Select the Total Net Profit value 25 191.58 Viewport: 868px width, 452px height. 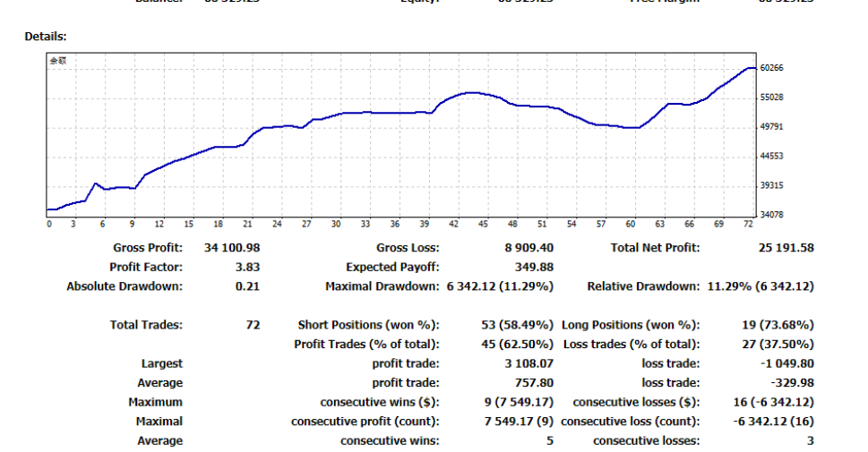click(x=786, y=248)
